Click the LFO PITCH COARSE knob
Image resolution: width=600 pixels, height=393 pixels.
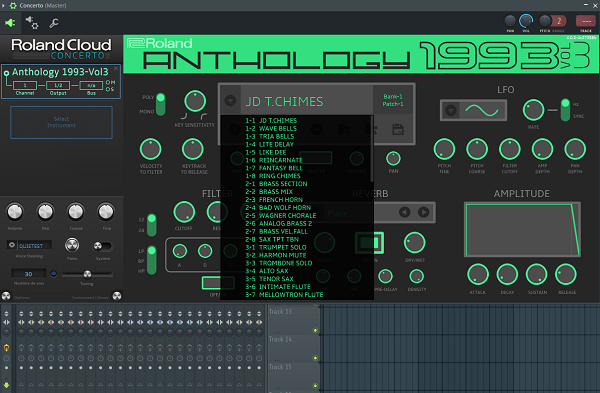[x=477, y=149]
